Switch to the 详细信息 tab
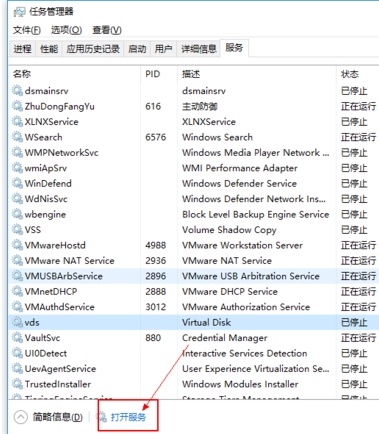 tap(199, 49)
